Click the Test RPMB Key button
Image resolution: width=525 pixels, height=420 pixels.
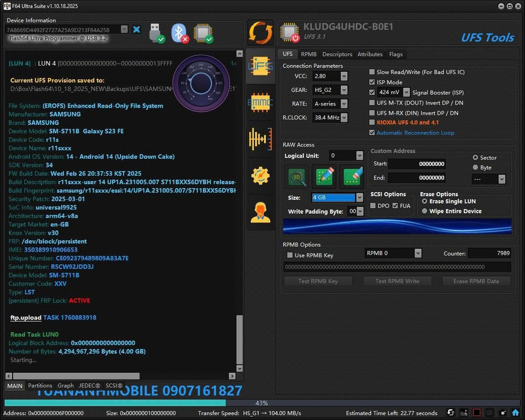(318, 281)
